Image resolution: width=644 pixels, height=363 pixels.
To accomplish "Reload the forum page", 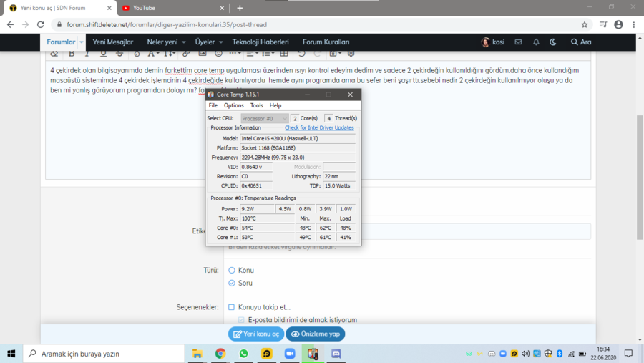I will 40,24.
